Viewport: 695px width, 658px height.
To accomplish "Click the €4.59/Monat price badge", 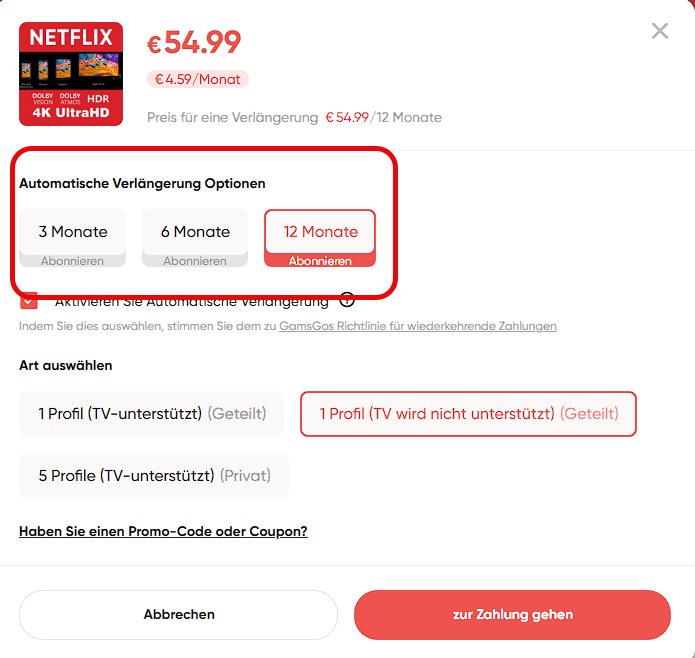I will [x=198, y=79].
